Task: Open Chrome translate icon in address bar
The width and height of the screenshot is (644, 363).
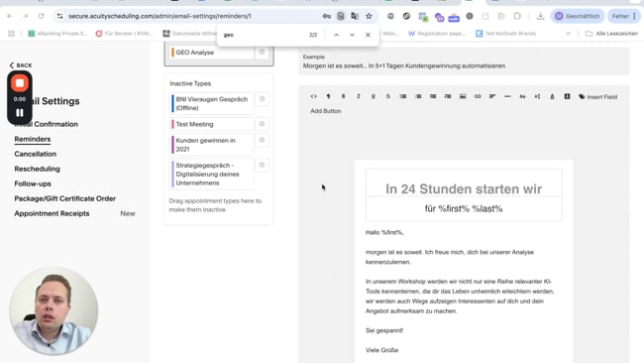Action: (x=355, y=16)
